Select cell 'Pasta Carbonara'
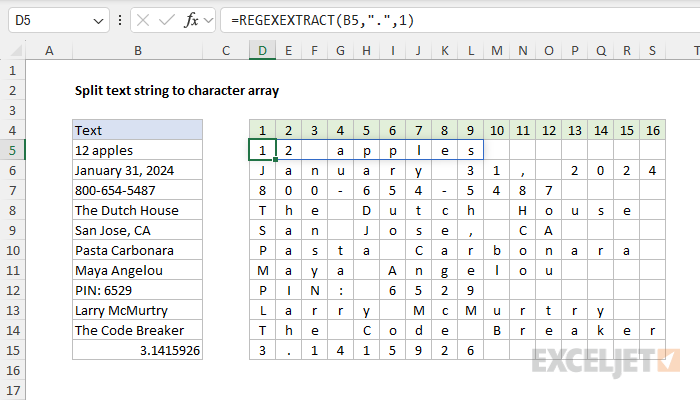Viewport: 700px width, 400px height. (x=138, y=250)
